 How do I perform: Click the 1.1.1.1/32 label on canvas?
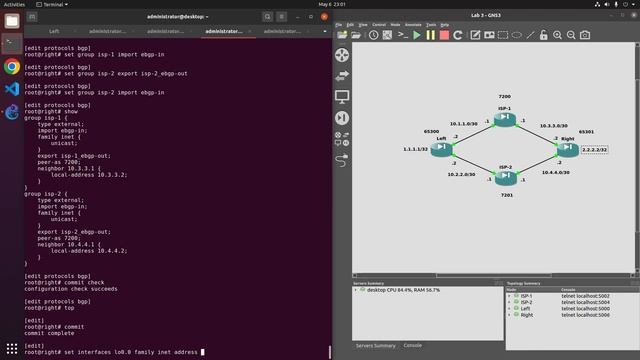[x=416, y=149]
